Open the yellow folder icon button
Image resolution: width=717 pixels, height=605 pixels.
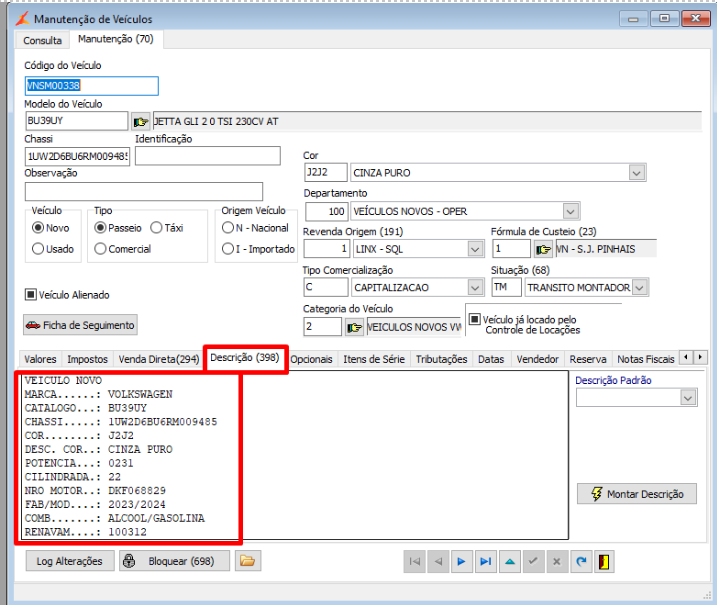coord(248,561)
